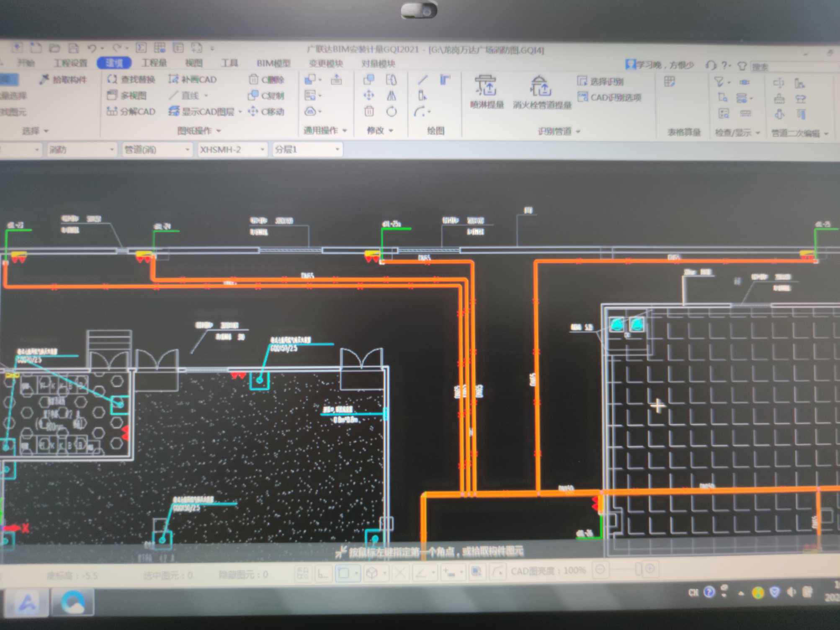Expand the 管道(消) type dropdown
Viewport: 840px width, 630px height.
pos(157,150)
